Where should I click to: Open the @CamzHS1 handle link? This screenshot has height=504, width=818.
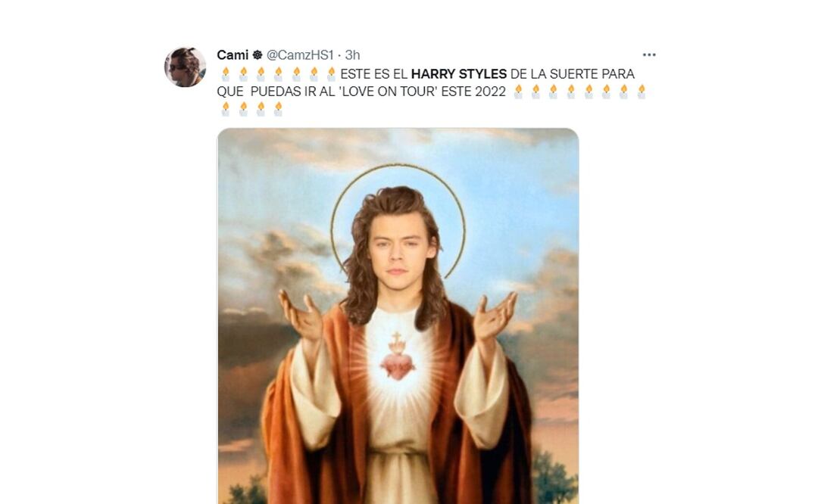tap(300, 54)
